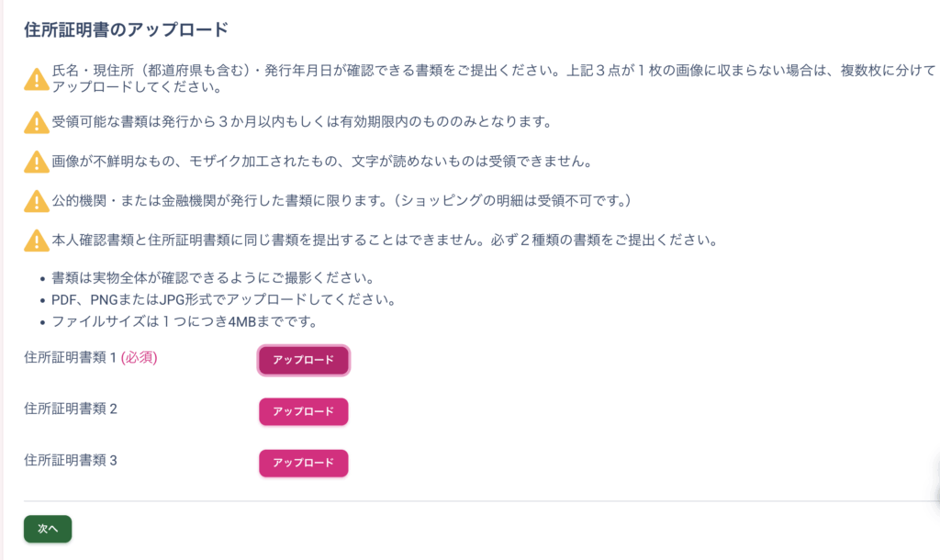Click warning icon beside 氏名・現住所 notice
The height and width of the screenshot is (560, 940).
click(36, 80)
